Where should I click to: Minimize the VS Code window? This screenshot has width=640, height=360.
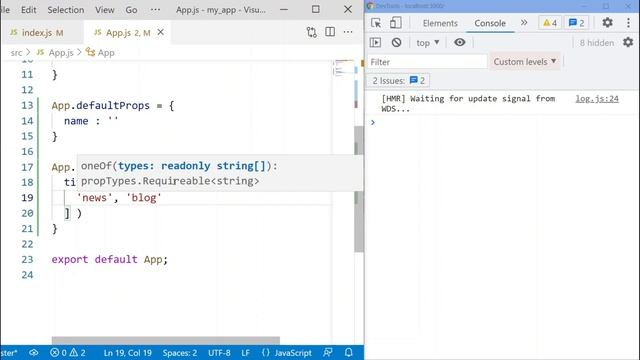tap(284, 9)
